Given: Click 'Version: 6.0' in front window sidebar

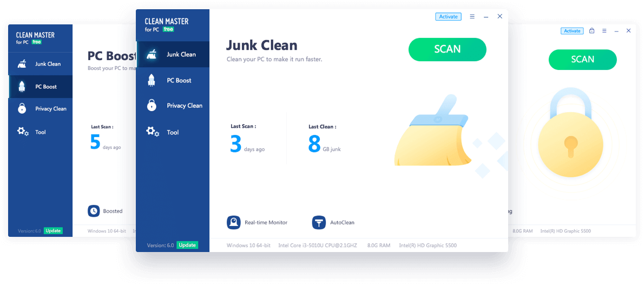Looking at the screenshot, I should point(160,246).
